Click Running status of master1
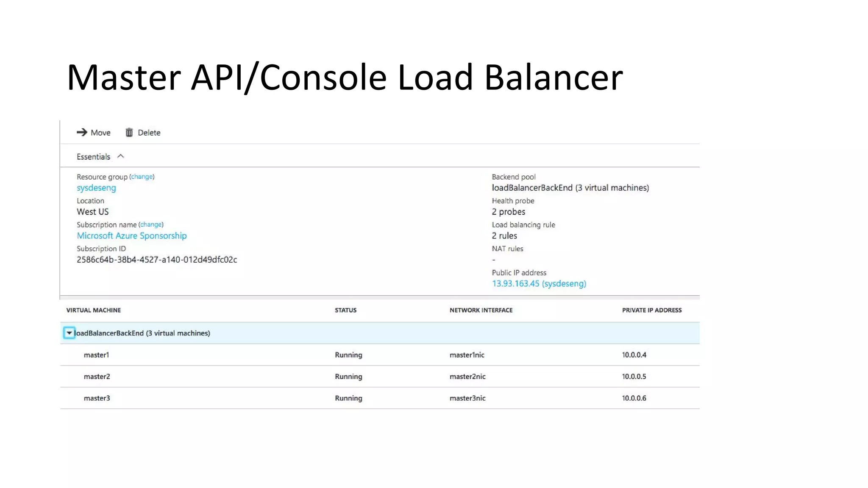868x488 pixels. click(x=348, y=355)
